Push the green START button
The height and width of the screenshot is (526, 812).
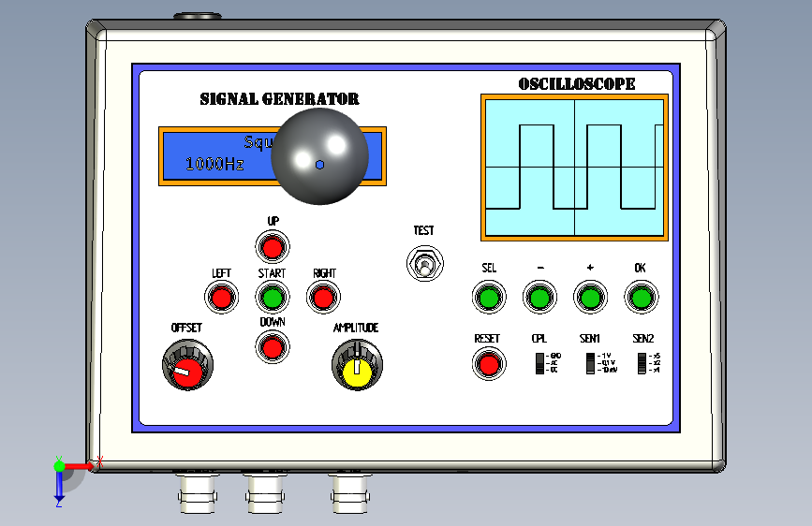click(x=273, y=298)
